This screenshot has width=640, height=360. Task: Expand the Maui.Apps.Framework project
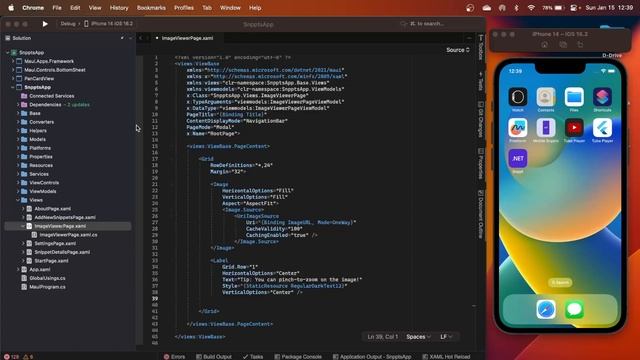(x=13, y=61)
